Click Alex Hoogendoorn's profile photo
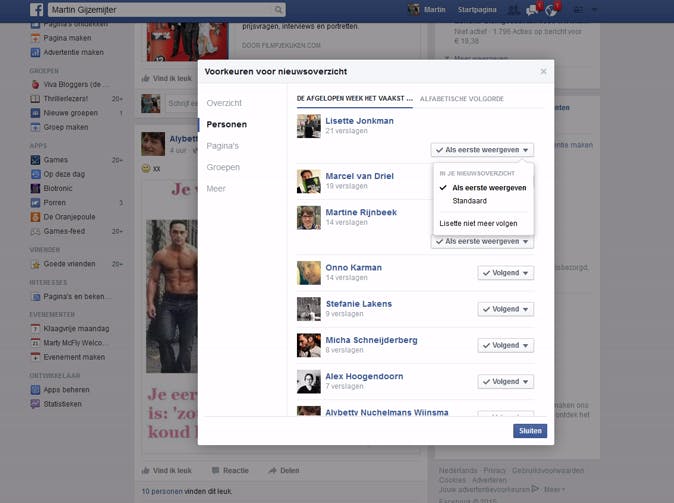 click(309, 381)
